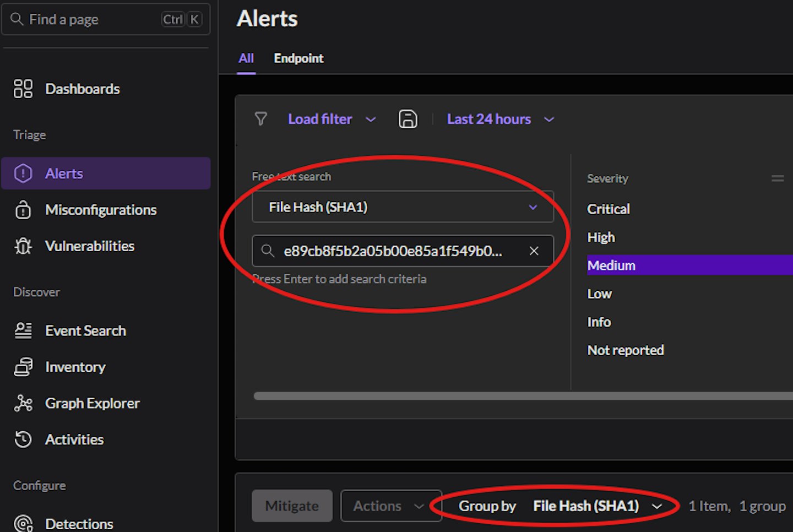Click the severity panel drag handle icon
The height and width of the screenshot is (532, 793).
(778, 178)
